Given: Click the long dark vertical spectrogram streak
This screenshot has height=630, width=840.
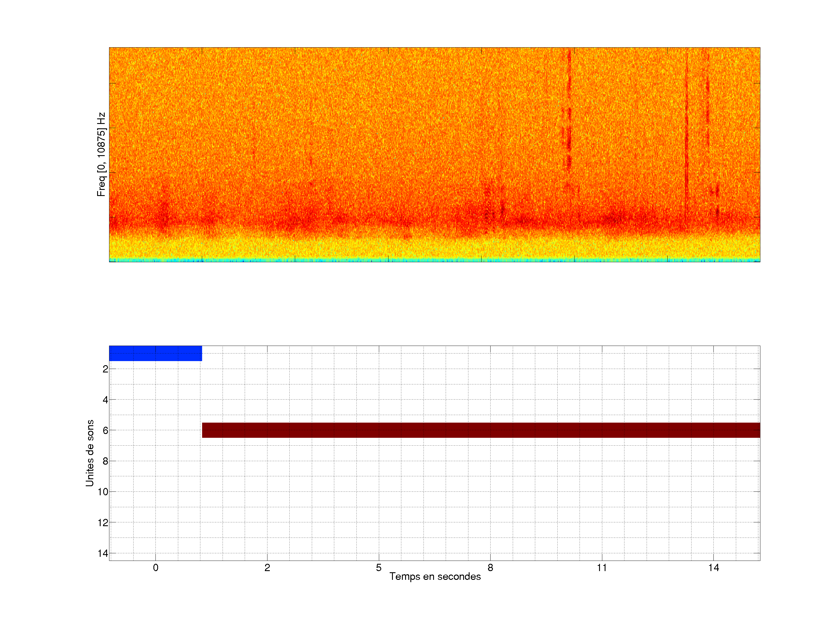Looking at the screenshot, I should [686, 137].
